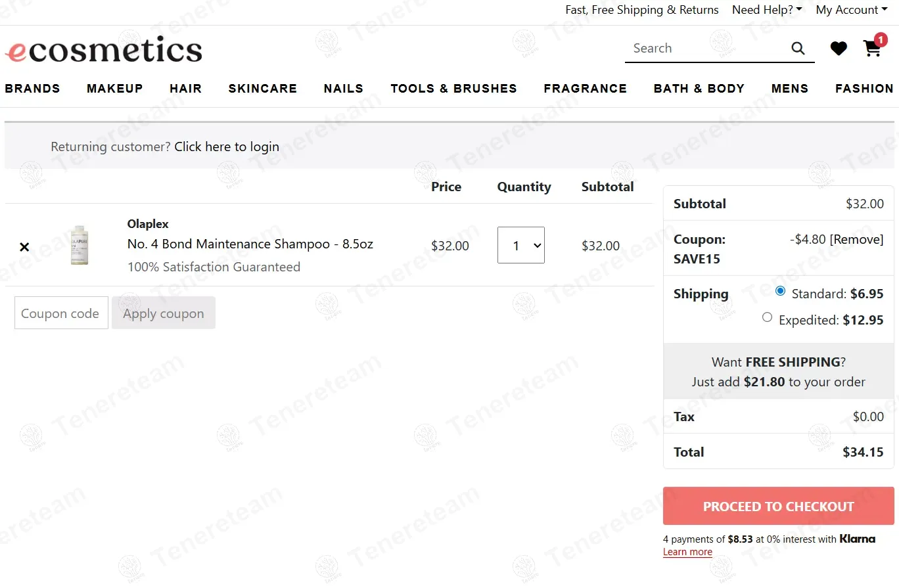Expand the My Account menu
This screenshot has width=899, height=588.
(x=852, y=10)
